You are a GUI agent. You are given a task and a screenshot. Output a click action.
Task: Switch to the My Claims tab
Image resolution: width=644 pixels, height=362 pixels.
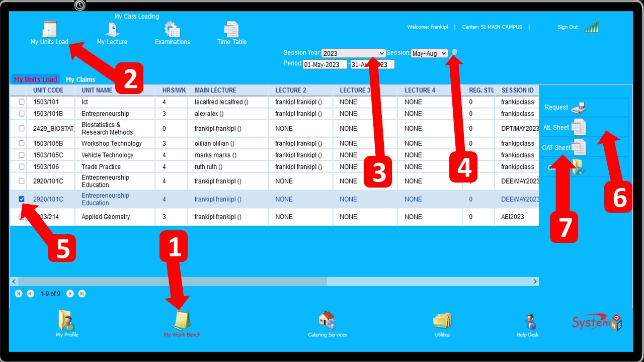pos(80,79)
